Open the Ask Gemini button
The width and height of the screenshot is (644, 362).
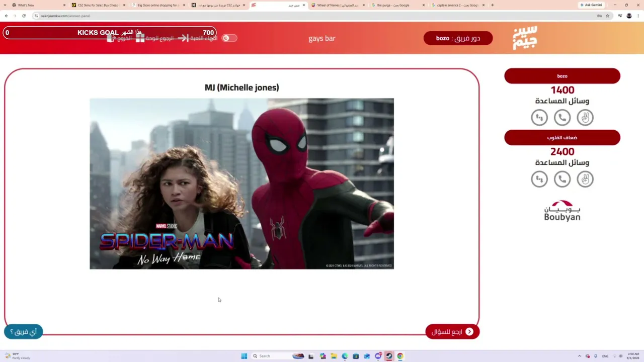pyautogui.click(x=591, y=5)
